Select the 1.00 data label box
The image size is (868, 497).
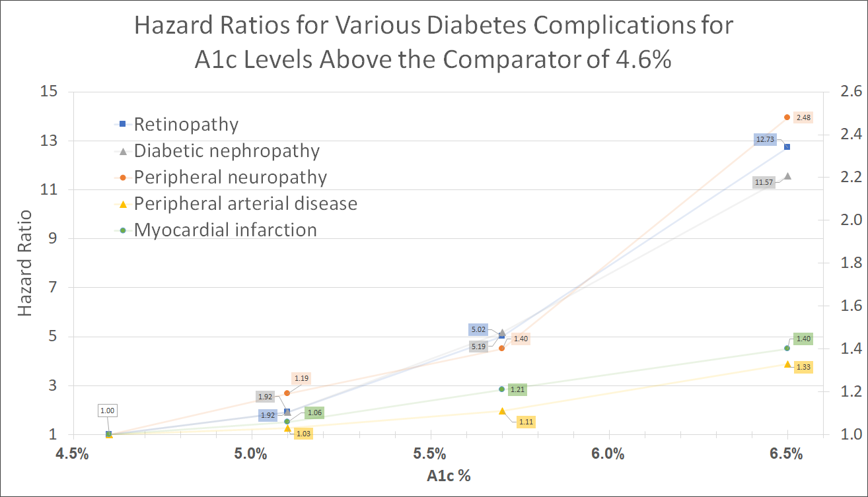click(x=107, y=411)
